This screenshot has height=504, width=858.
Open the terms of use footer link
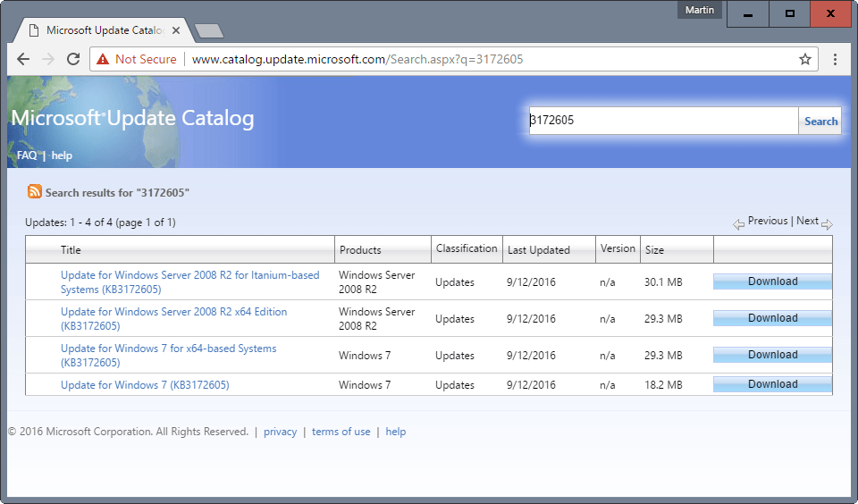[341, 432]
